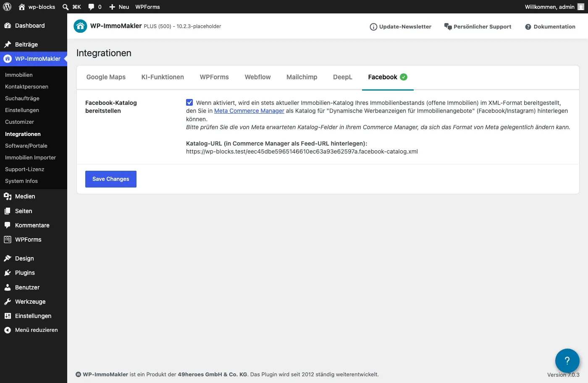Click the Design paintbrush icon
Viewport: 588px width, 383px height.
pyautogui.click(x=8, y=258)
